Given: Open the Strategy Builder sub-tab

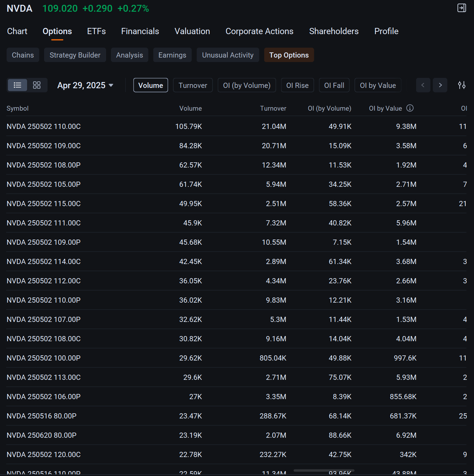Looking at the screenshot, I should pos(75,55).
